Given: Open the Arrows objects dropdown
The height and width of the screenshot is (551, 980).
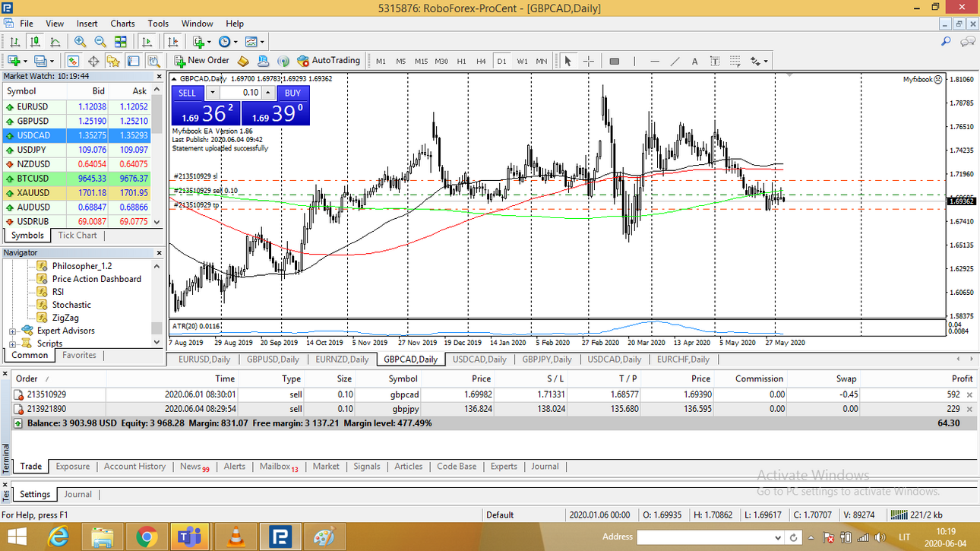Looking at the screenshot, I should 759,61.
